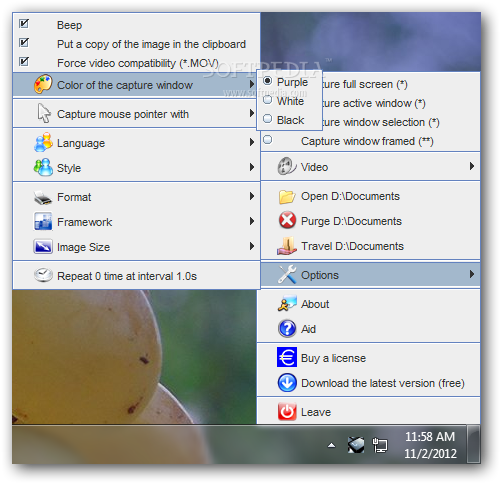Click the About icon
Viewport: 501px width, 484px height.
click(x=287, y=303)
